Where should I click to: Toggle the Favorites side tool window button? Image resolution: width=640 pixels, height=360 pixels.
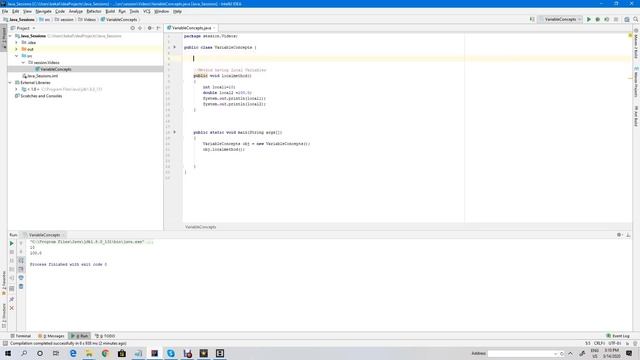[4, 282]
